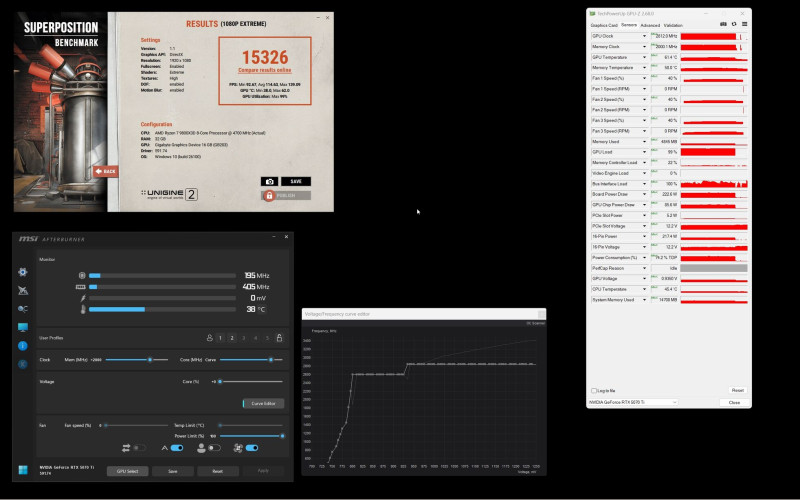Click the GPU Select button
800x500 pixels.
point(128,471)
